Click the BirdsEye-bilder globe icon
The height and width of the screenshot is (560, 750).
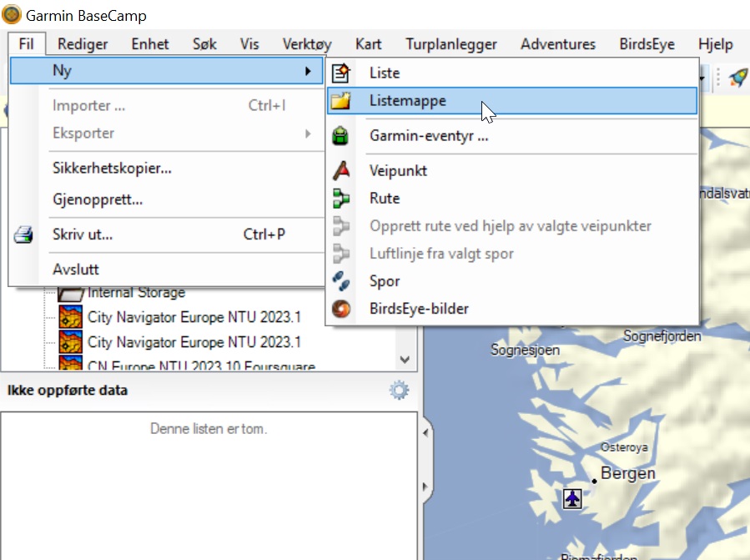pyautogui.click(x=340, y=309)
